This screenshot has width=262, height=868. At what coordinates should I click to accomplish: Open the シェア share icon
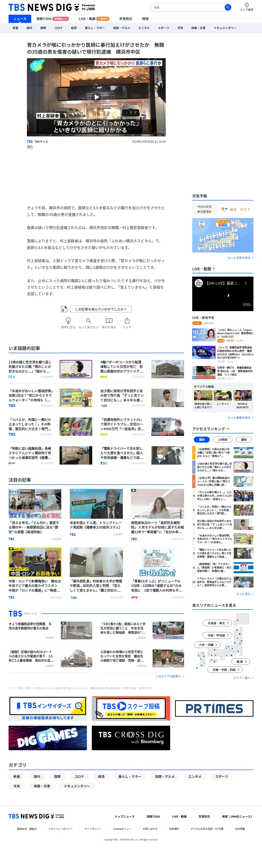127,320
